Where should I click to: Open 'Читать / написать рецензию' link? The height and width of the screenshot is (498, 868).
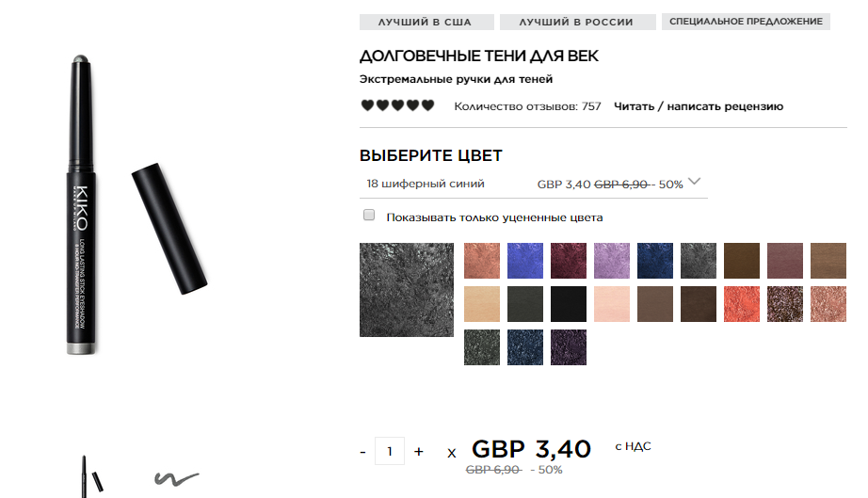tap(698, 106)
